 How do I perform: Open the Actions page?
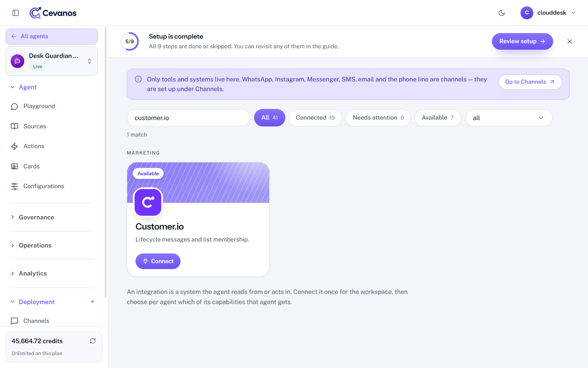(x=52, y=146)
